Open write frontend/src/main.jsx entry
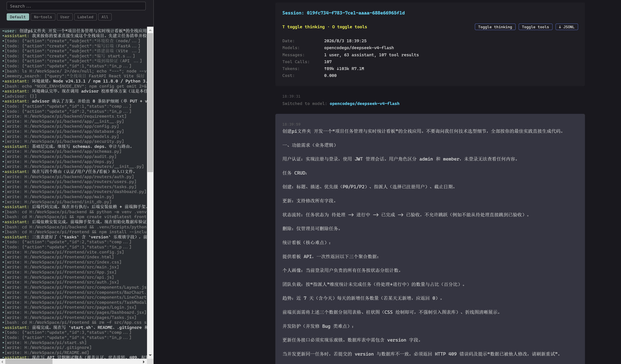621x364 pixels. 62,267
